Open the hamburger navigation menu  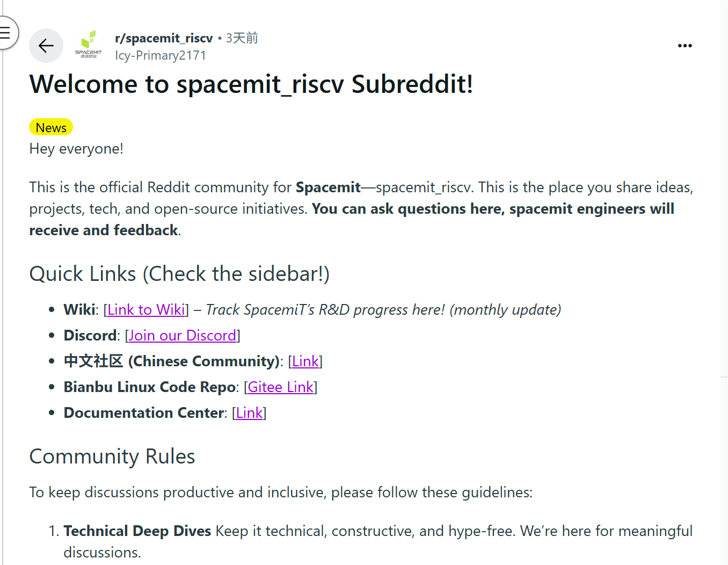(x=6, y=33)
